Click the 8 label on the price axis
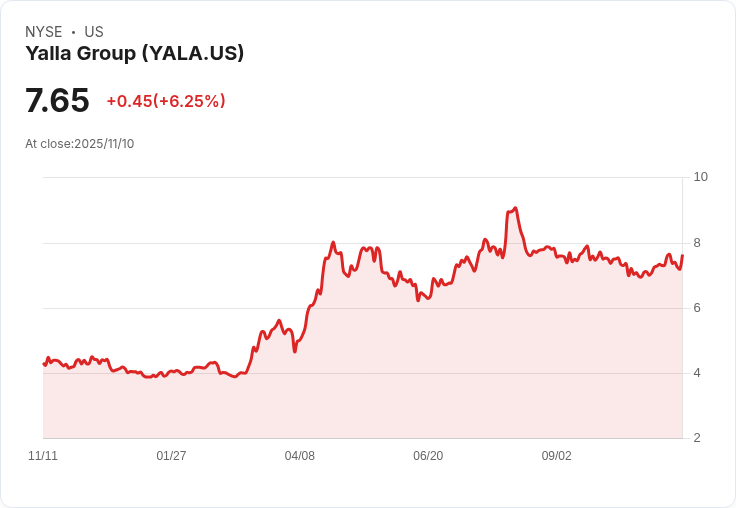The height and width of the screenshot is (508, 736). pyautogui.click(x=697, y=243)
